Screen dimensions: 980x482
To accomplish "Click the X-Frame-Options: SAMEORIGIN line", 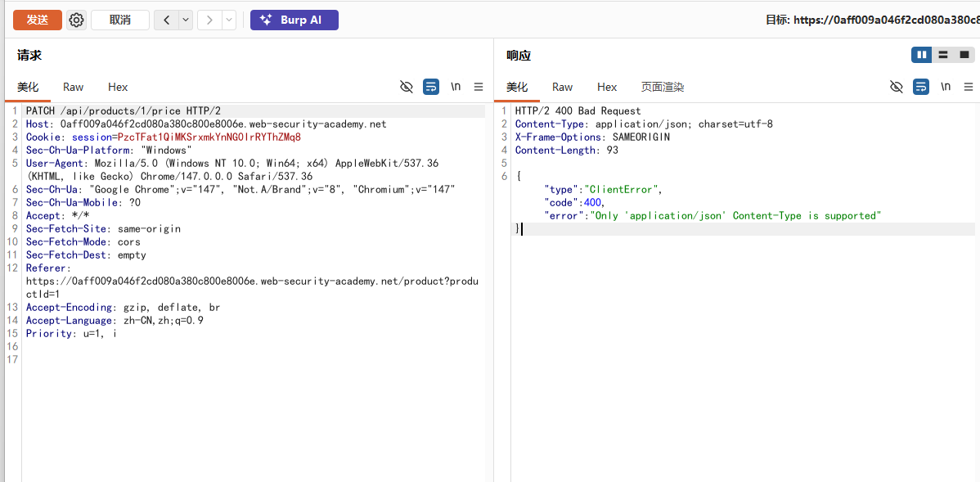I will pyautogui.click(x=592, y=137).
